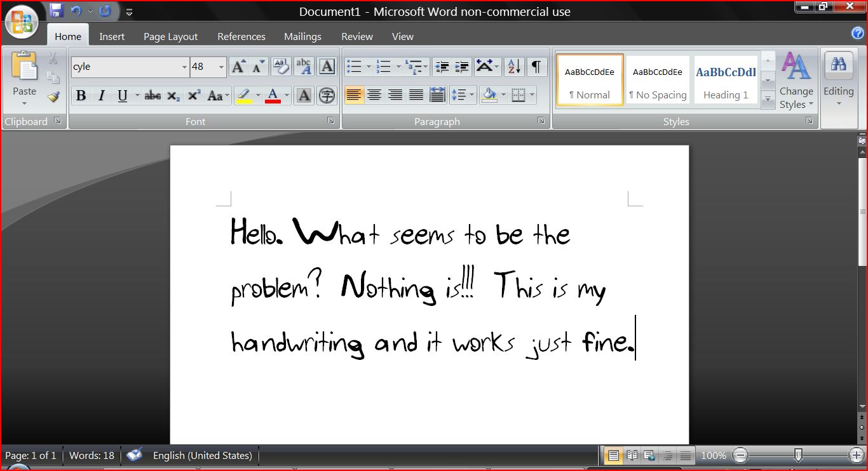Screen dimensions: 868x471
Task: Open the Paragraph dialog launcher
Action: pos(541,121)
